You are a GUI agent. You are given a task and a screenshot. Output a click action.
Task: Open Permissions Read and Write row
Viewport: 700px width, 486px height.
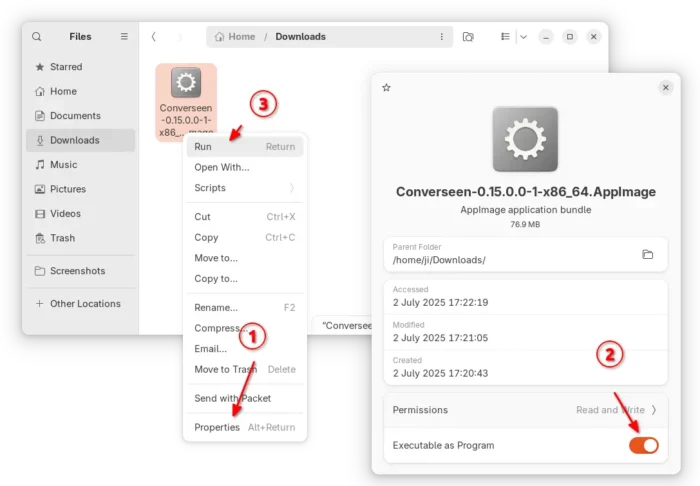point(525,409)
